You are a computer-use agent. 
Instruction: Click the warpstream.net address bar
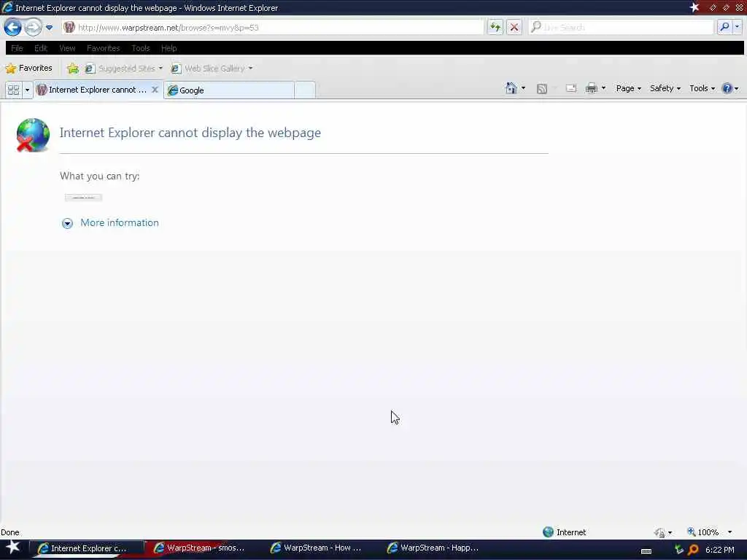(x=273, y=28)
